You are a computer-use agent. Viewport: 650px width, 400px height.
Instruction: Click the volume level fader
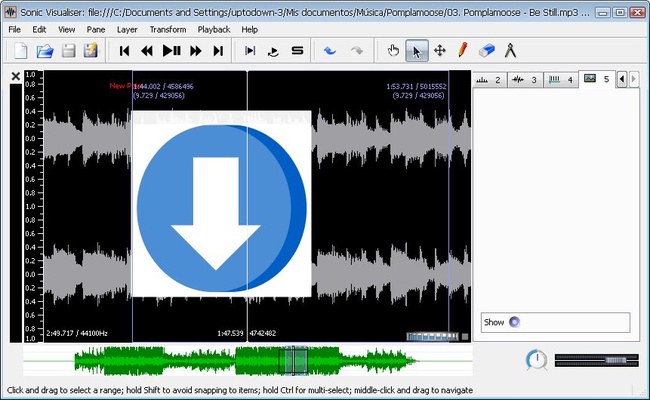pos(597,360)
